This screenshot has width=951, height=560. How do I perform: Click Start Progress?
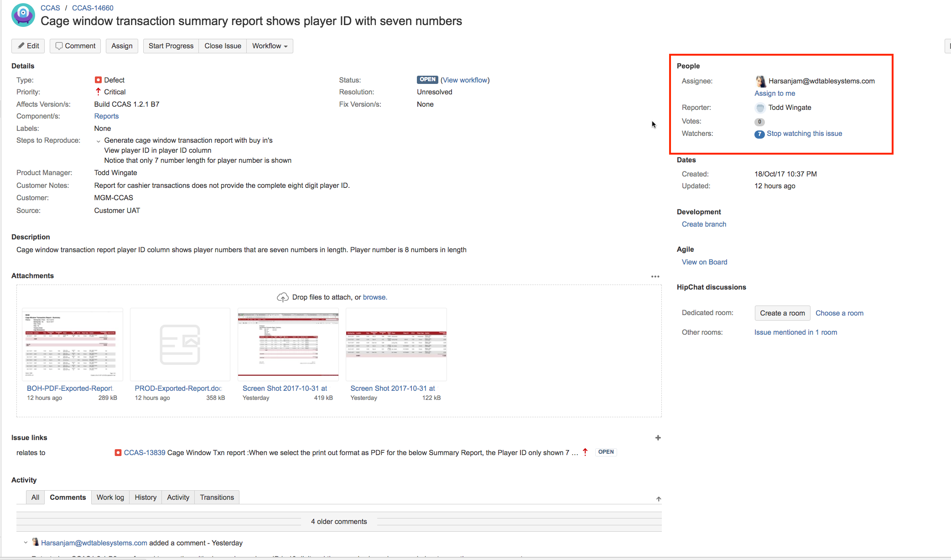coord(171,46)
